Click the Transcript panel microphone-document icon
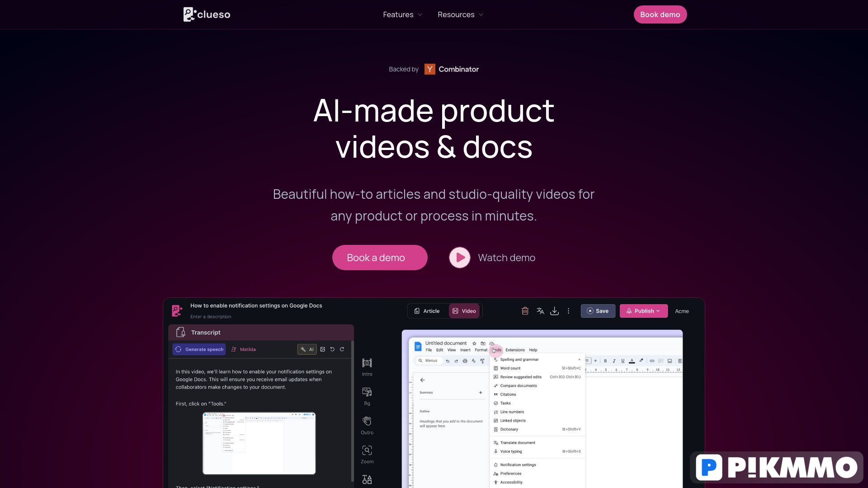 [181, 332]
